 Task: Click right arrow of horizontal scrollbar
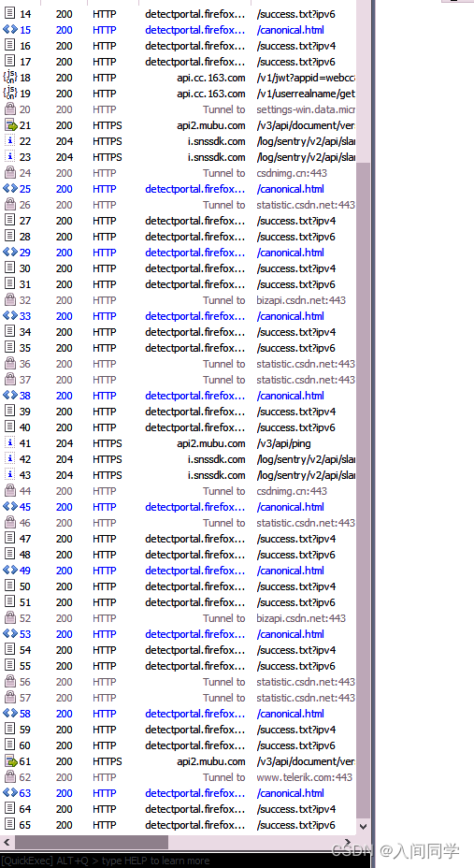tap(348, 842)
